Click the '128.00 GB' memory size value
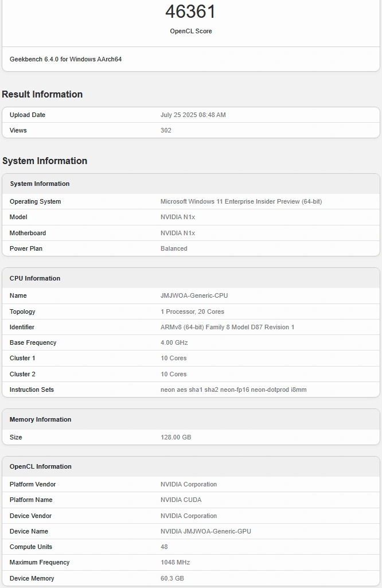The image size is (382, 588). [176, 437]
